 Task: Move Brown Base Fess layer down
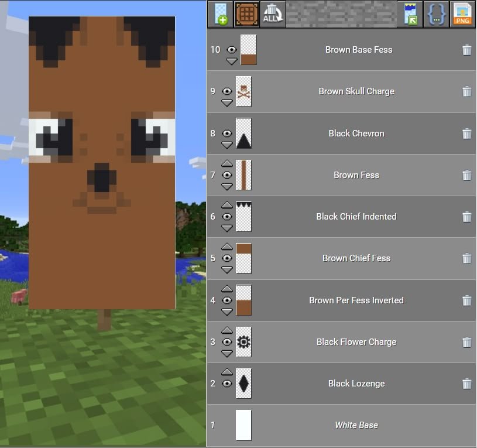232,61
